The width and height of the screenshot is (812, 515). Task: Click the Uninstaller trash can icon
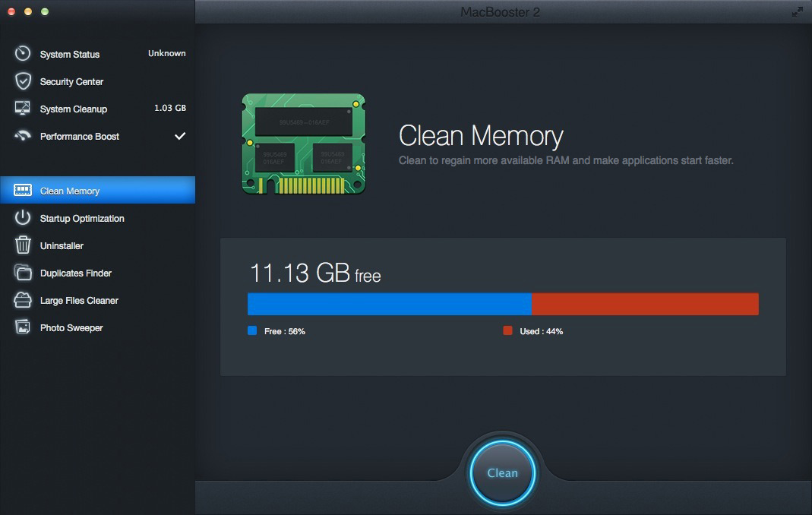[x=23, y=245]
